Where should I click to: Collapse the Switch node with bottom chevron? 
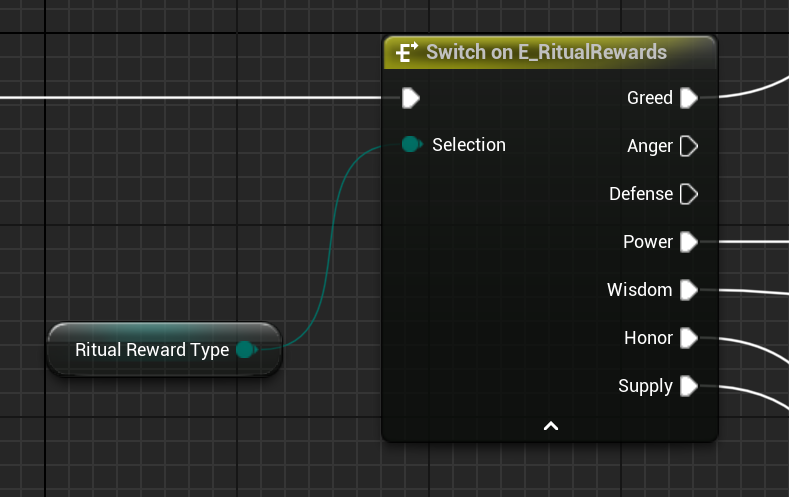[x=551, y=426]
